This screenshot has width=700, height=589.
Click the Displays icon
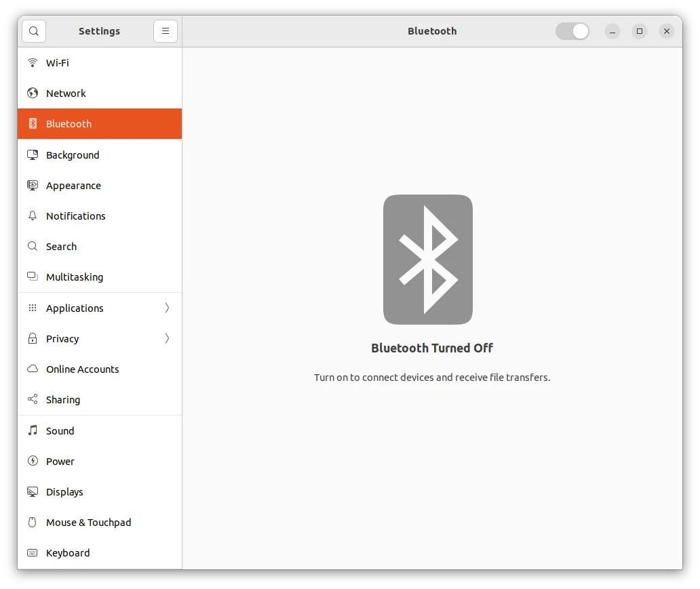tap(33, 491)
